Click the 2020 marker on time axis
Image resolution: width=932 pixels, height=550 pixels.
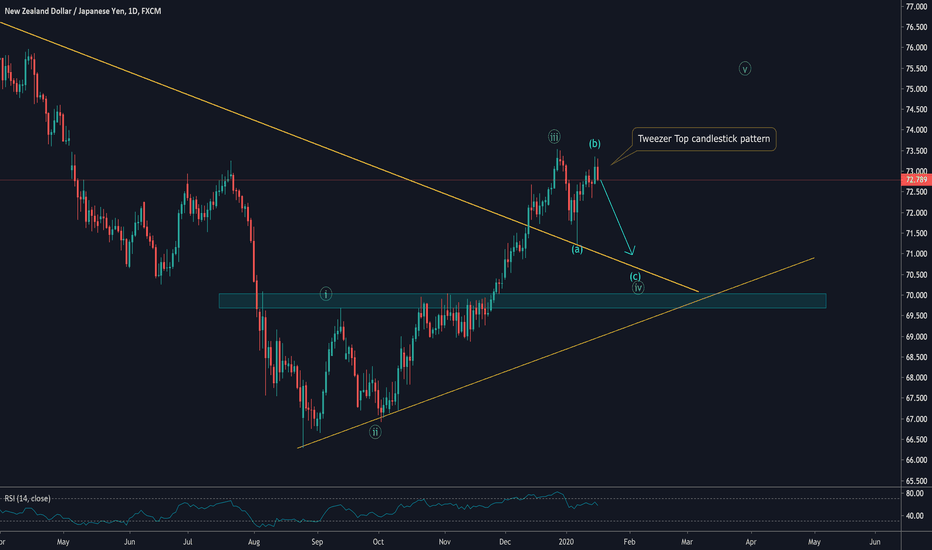coord(566,541)
